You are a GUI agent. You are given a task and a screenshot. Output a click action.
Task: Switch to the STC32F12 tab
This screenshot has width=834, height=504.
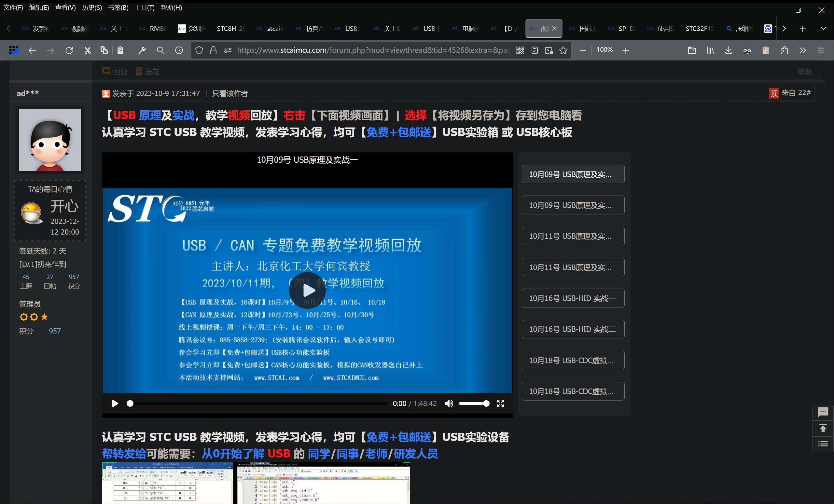pos(700,29)
